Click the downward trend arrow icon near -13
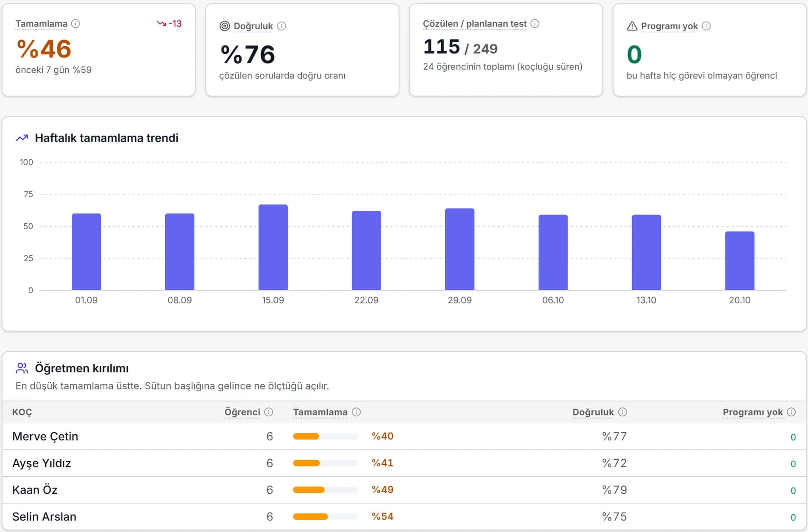Viewport: 808px width, 532px height. [161, 23]
